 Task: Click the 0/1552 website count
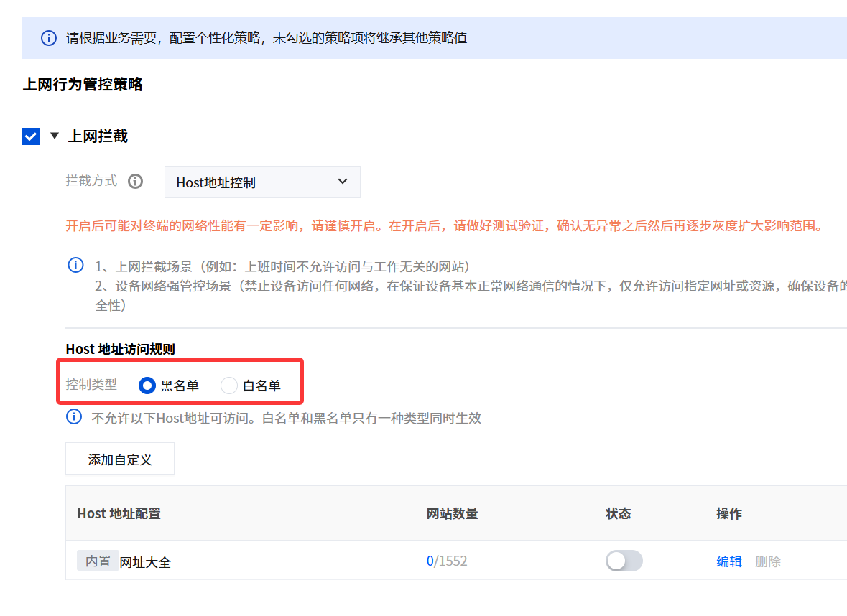(x=447, y=561)
